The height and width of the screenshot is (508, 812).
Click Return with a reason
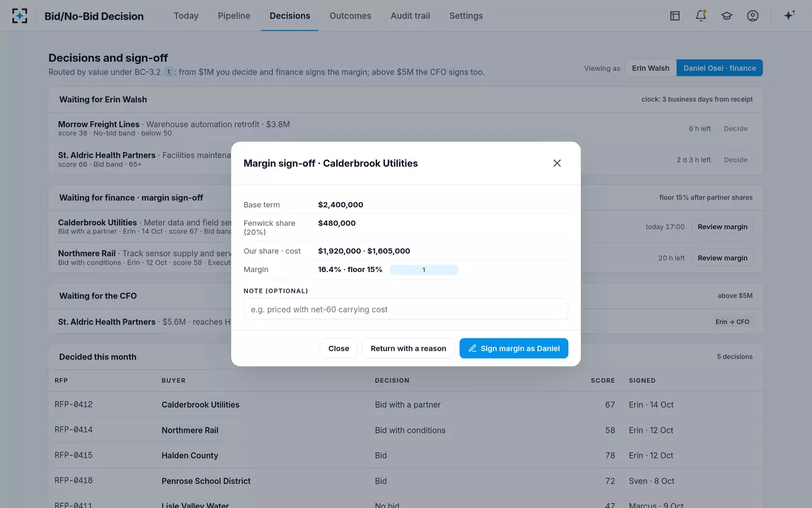(x=408, y=348)
